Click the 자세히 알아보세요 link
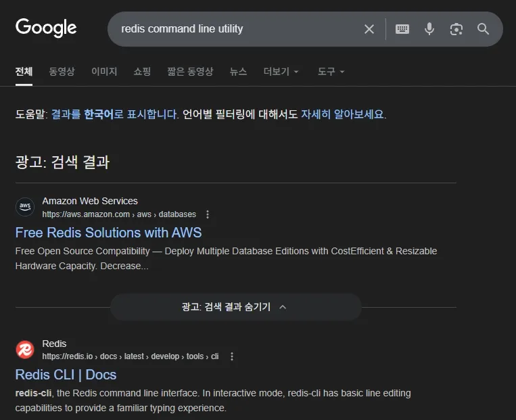 tap(343, 114)
